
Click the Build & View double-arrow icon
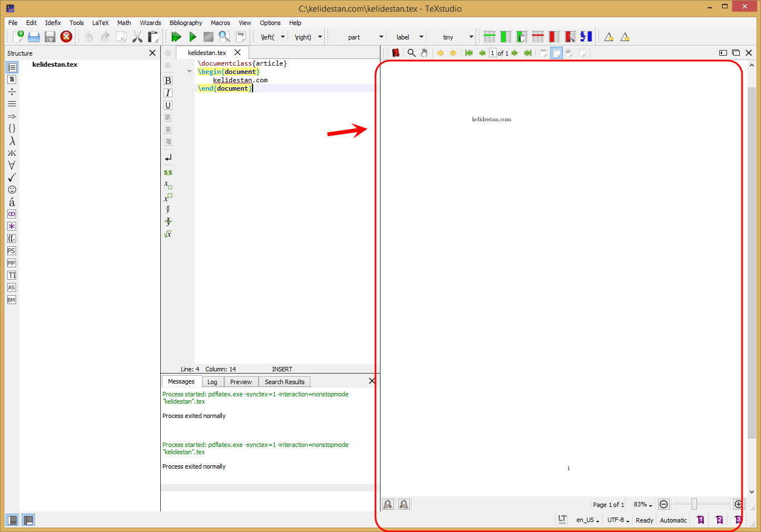pos(176,37)
